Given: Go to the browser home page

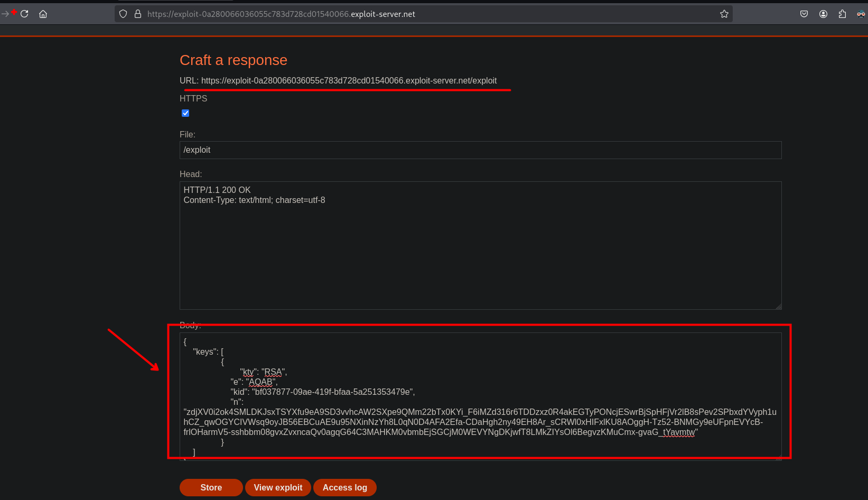Looking at the screenshot, I should [43, 14].
